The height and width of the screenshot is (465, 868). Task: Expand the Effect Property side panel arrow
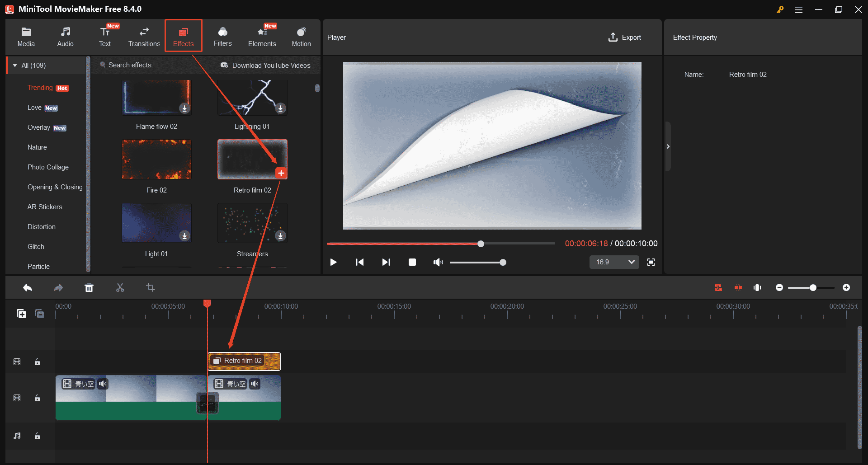click(x=668, y=146)
